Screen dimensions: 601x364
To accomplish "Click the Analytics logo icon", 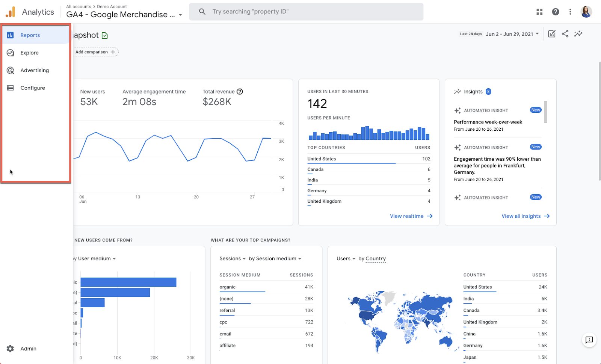I will [11, 12].
